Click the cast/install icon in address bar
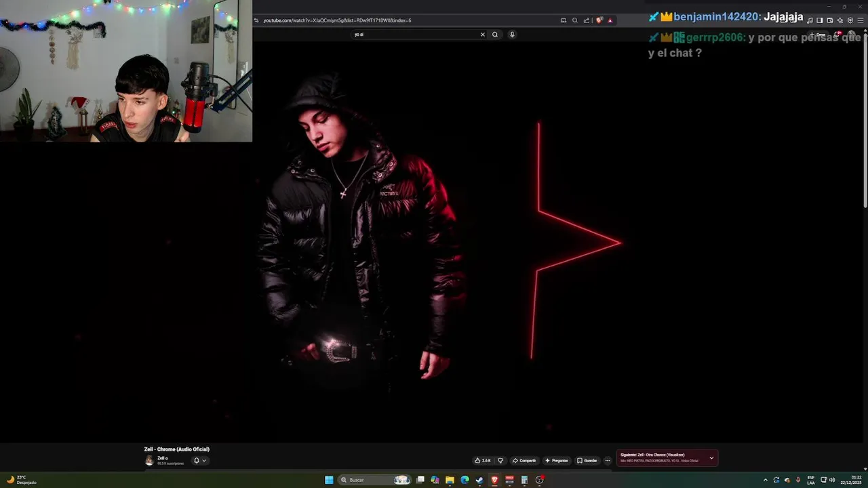This screenshot has height=488, width=868. click(x=564, y=20)
